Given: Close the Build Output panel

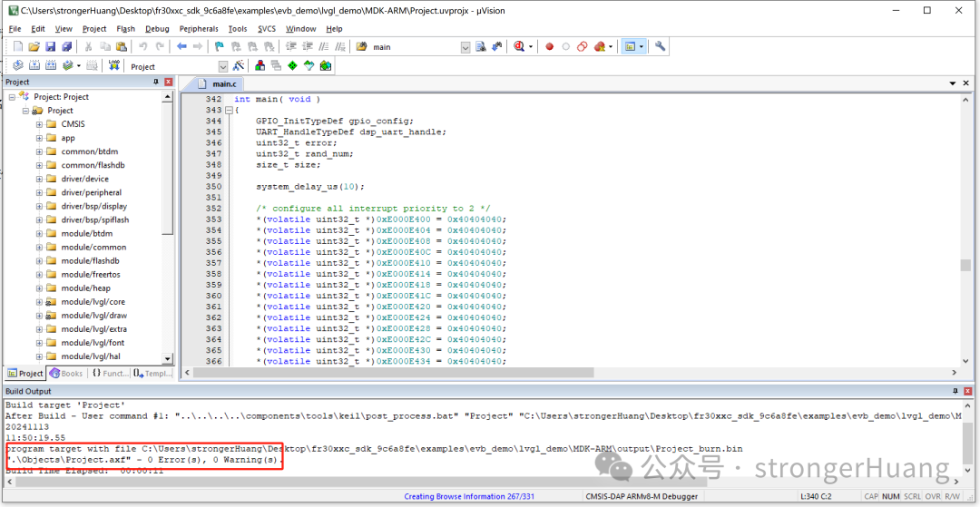Looking at the screenshot, I should click(967, 391).
